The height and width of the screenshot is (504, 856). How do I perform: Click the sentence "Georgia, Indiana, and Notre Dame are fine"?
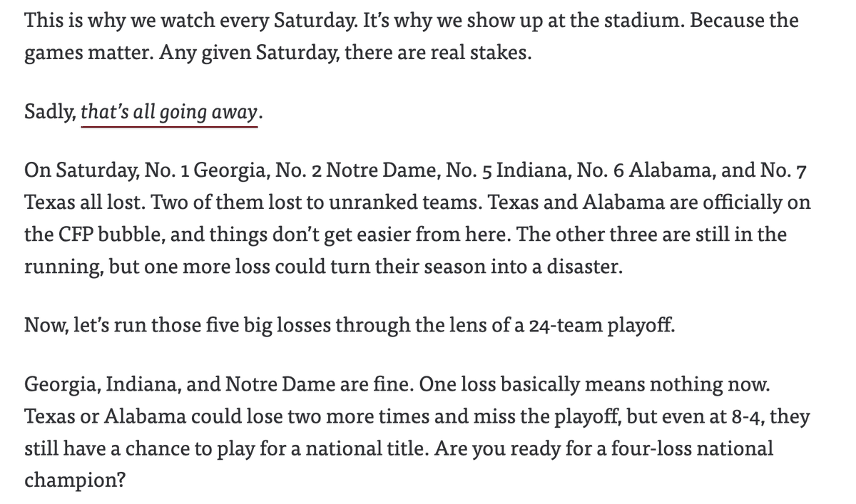click(x=219, y=386)
